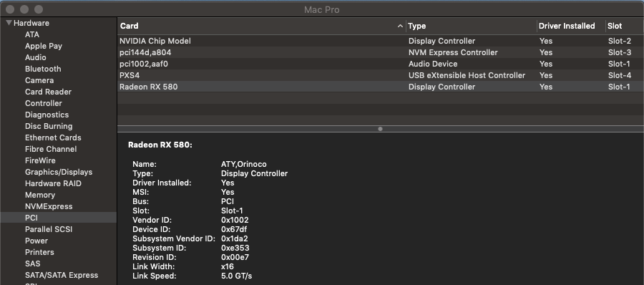Open SATA/SATA Express section
This screenshot has height=285, width=644.
[62, 275]
